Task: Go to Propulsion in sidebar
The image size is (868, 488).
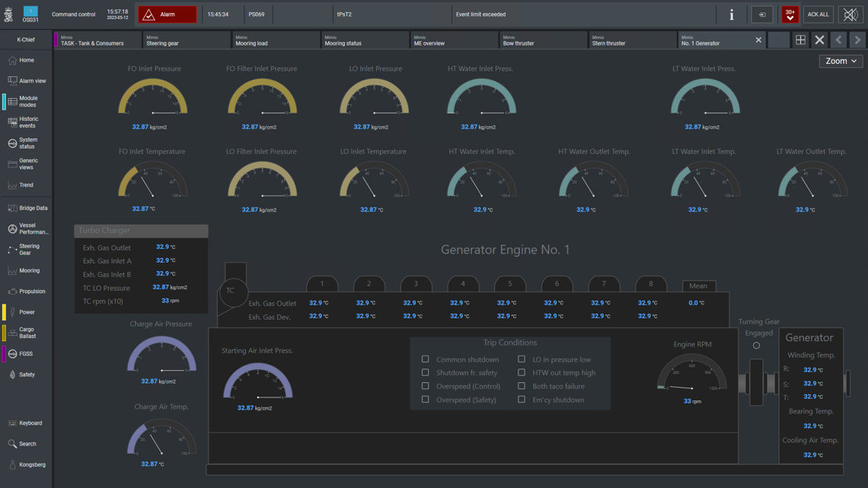Action: point(27,292)
